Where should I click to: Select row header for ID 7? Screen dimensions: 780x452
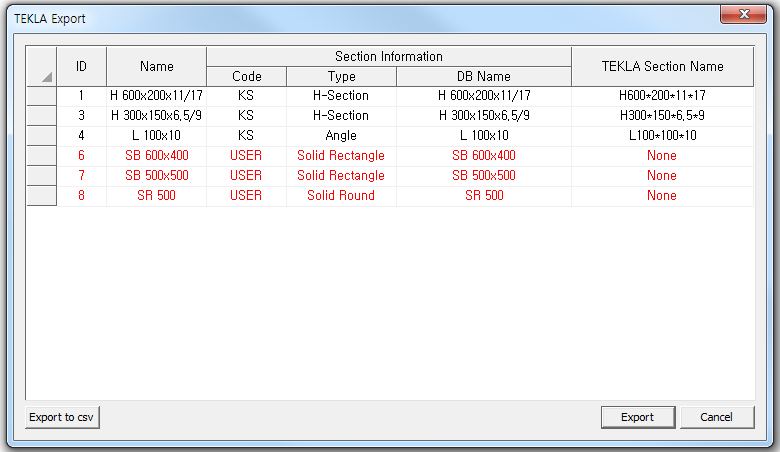pyautogui.click(x=41, y=176)
